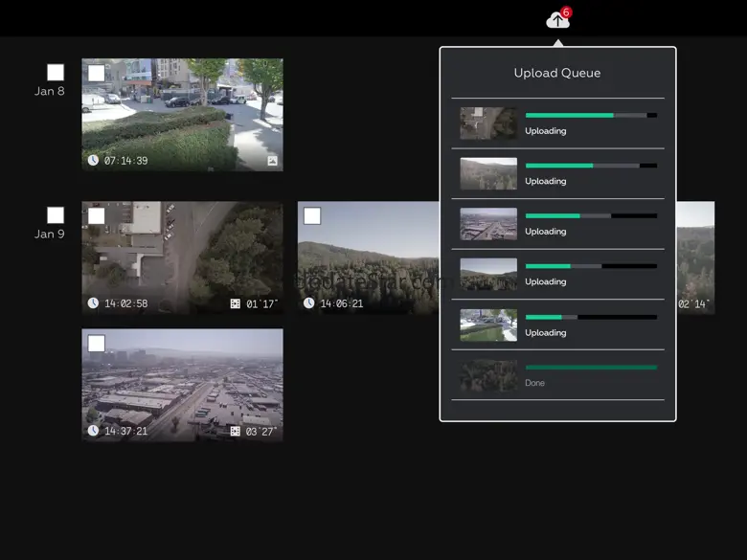Select the first thumbnail in Upload Queue

pos(487,123)
